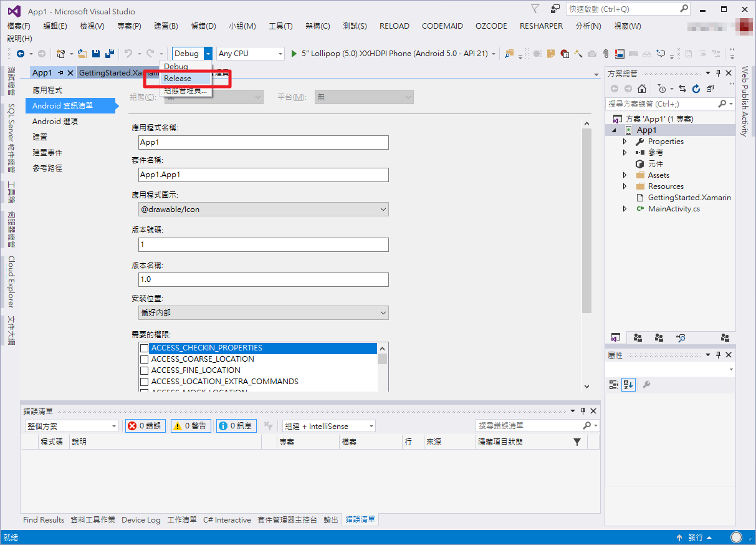
Task: Select the 應用程式 settings page
Action: pyautogui.click(x=47, y=90)
